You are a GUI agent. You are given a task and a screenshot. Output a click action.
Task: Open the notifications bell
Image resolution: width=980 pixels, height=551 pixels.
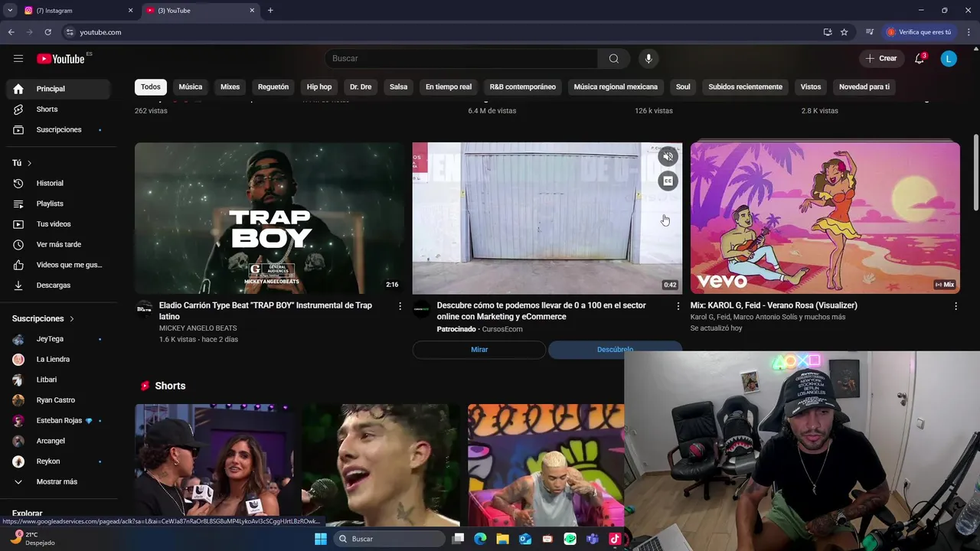point(920,58)
